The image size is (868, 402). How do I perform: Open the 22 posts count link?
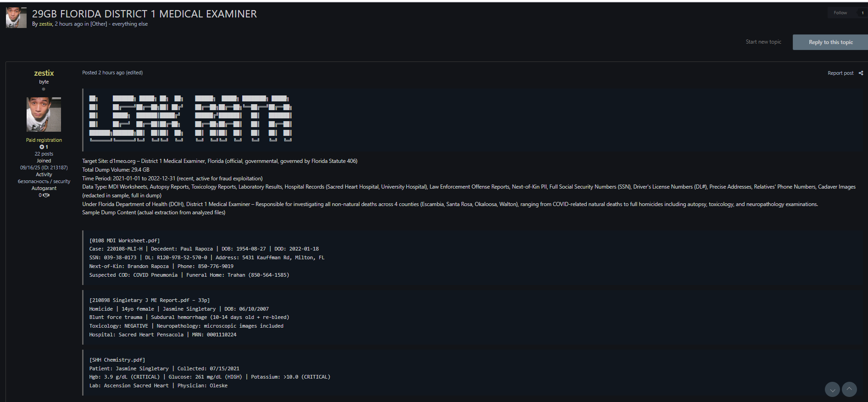[44, 154]
